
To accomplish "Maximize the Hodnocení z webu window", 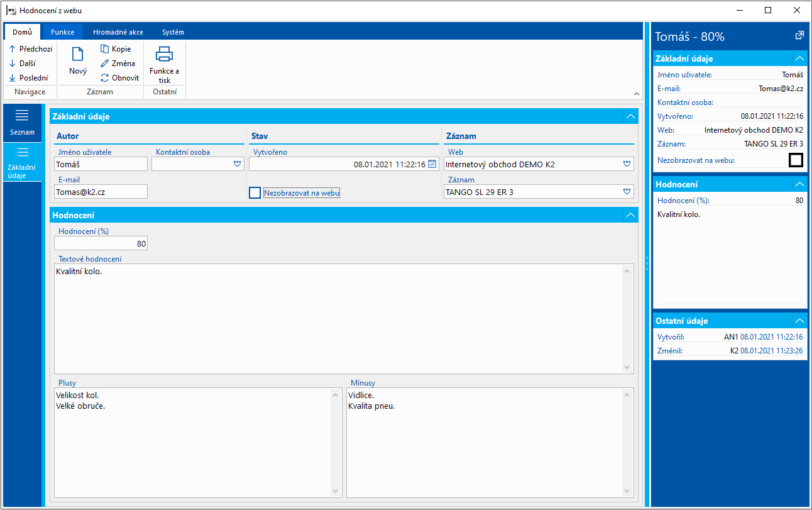I will coord(768,10).
